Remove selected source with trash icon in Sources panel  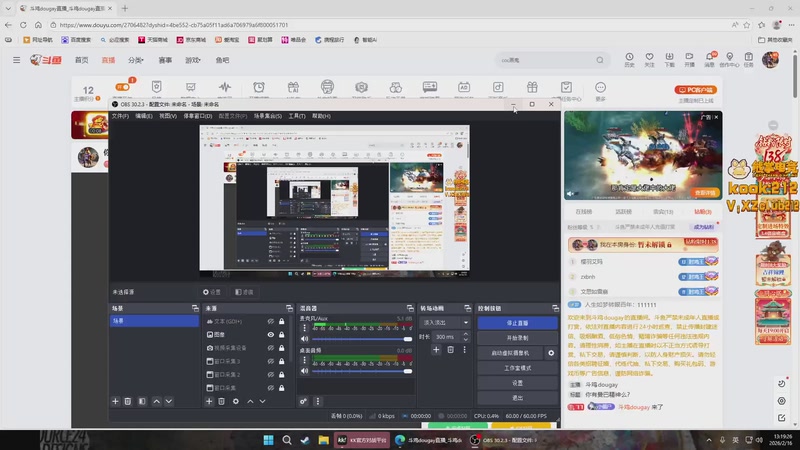pos(221,402)
